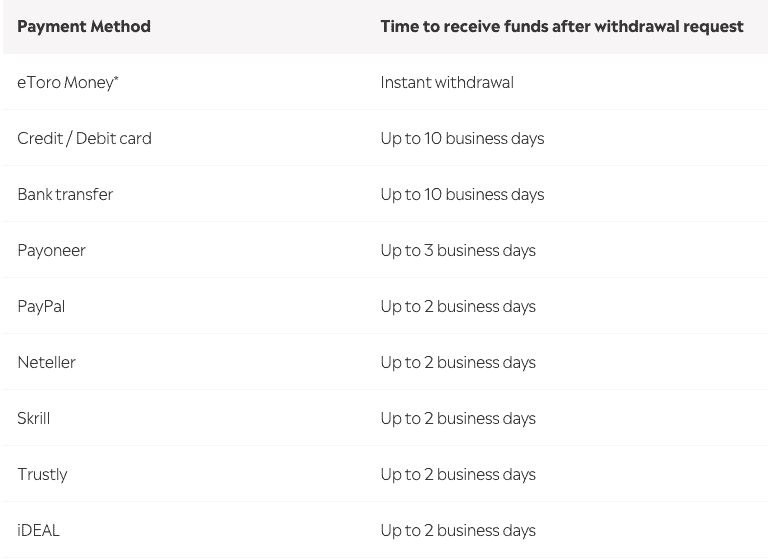Image resolution: width=768 pixels, height=560 pixels.
Task: Select the Trustly cell
Action: point(43,475)
